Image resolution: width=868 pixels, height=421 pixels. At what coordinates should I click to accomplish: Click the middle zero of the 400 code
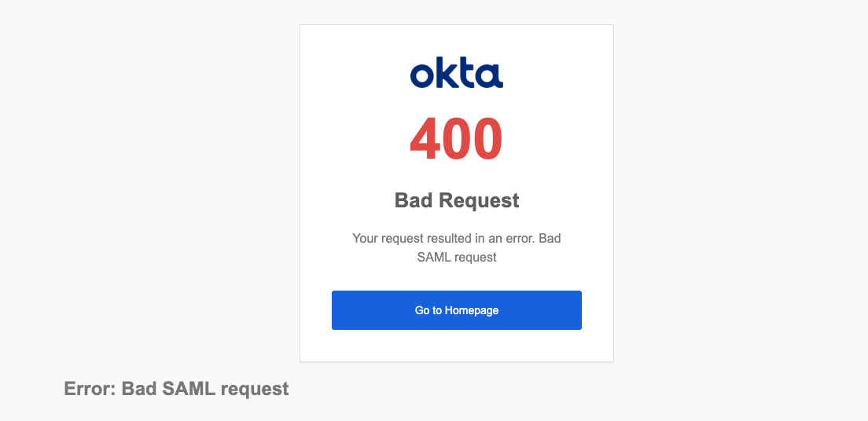click(x=456, y=139)
